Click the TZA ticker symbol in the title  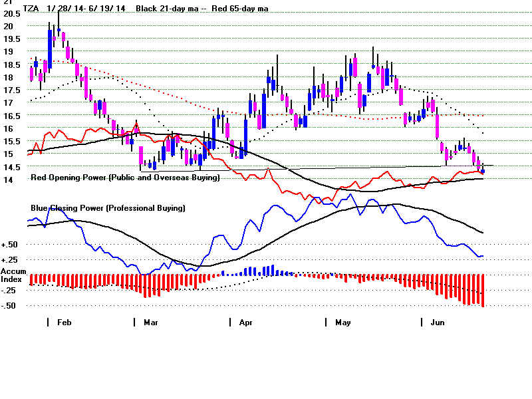tap(31, 9)
